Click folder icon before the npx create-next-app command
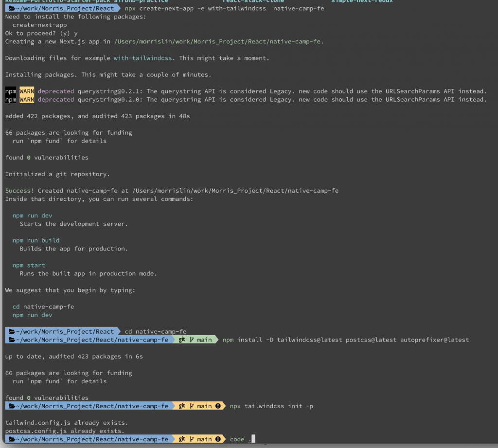The width and height of the screenshot is (498, 448). click(12, 8)
